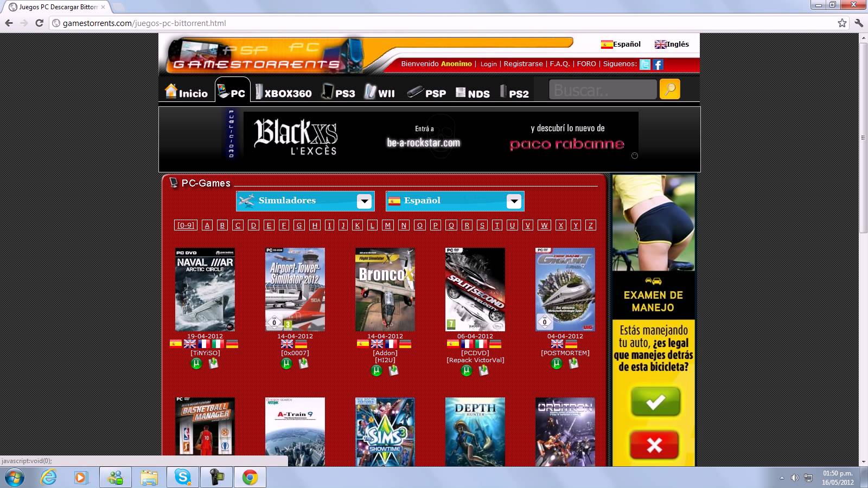Click file download icon under HI2U

click(x=393, y=370)
